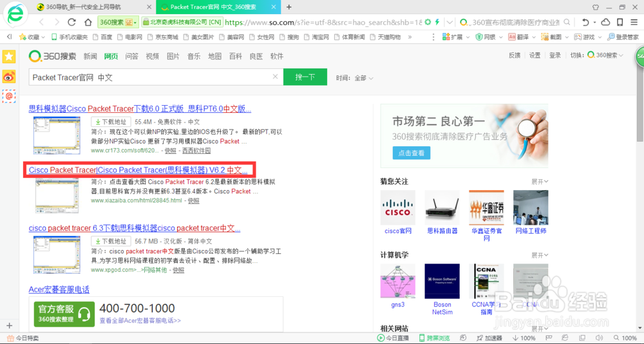Image resolution: width=644 pixels, height=344 pixels.
Task: Open a new browser tab
Action: pyautogui.click(x=289, y=7)
